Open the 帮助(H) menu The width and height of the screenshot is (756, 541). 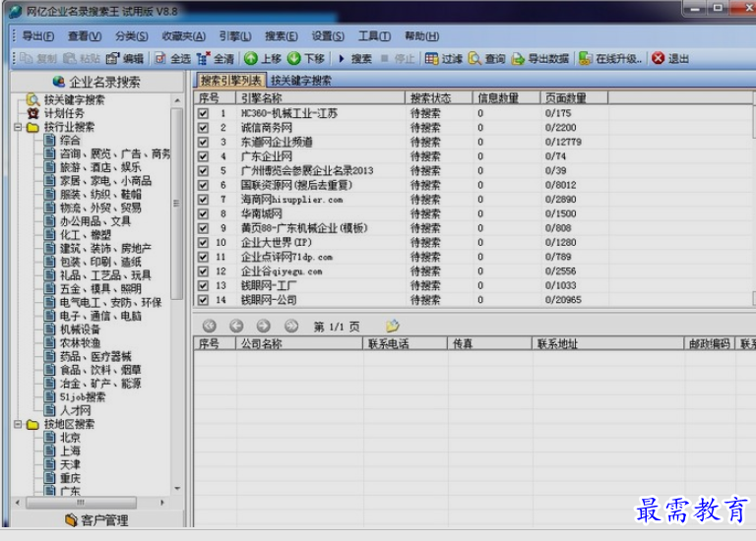pyautogui.click(x=422, y=36)
